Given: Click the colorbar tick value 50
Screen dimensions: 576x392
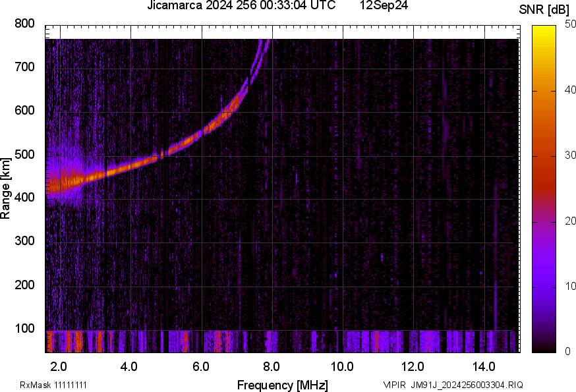Looking at the screenshot, I should 570,24.
